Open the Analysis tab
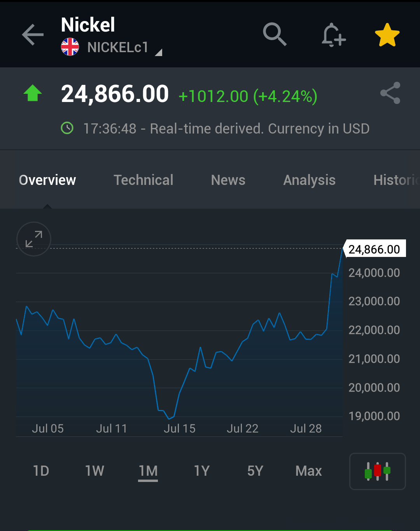 click(310, 180)
